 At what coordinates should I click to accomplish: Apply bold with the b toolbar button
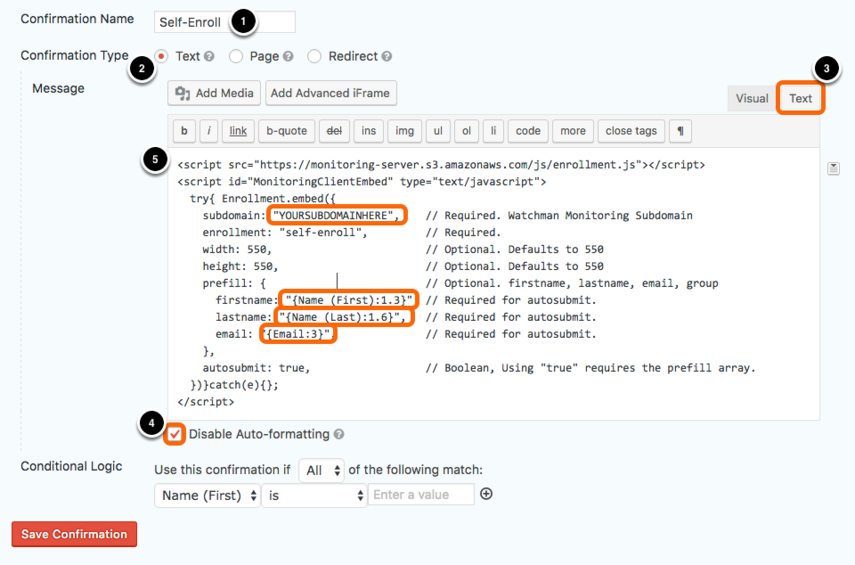[184, 131]
